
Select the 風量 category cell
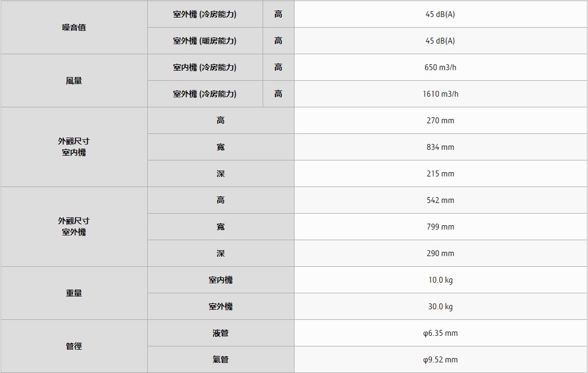tap(74, 81)
